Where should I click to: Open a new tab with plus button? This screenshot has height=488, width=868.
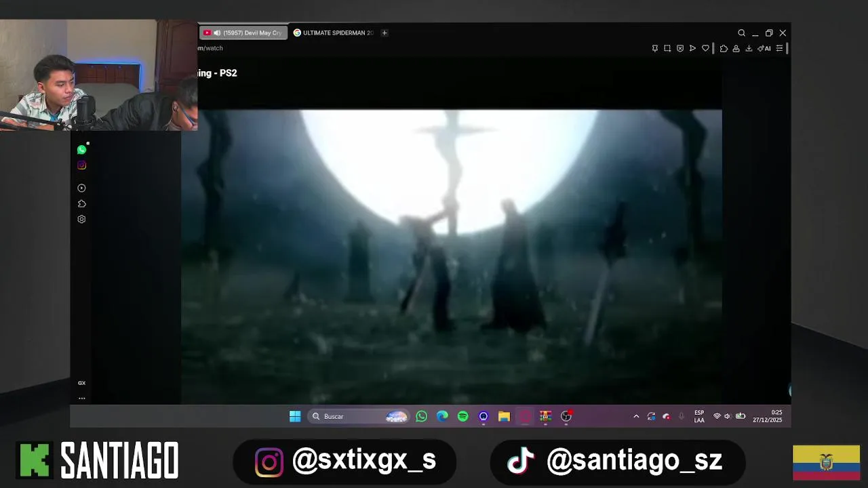tap(384, 33)
